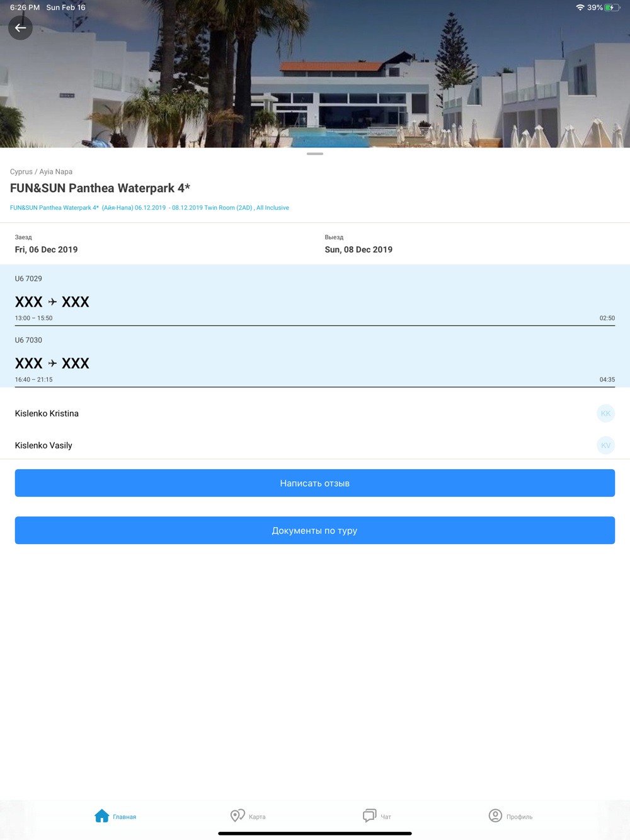Tap flight time 16:40 – 21:15

34,380
